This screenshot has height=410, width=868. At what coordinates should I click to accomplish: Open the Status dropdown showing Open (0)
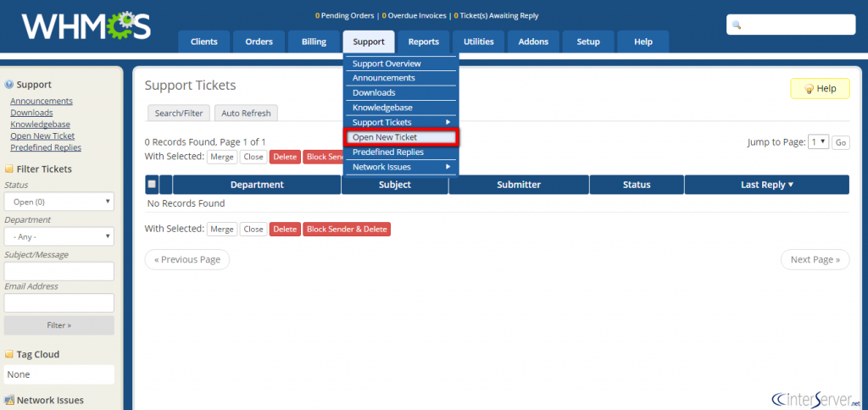click(59, 202)
